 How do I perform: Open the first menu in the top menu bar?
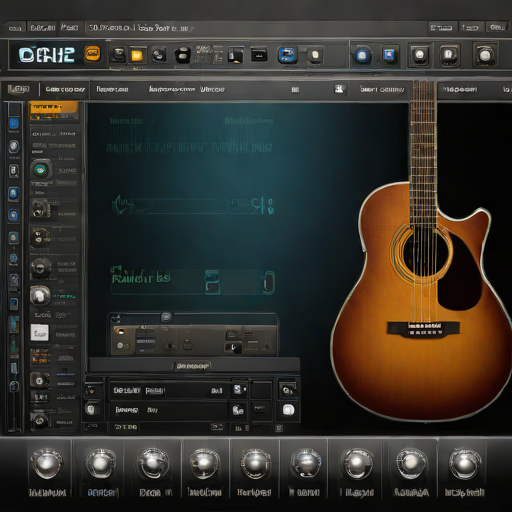pos(15,28)
